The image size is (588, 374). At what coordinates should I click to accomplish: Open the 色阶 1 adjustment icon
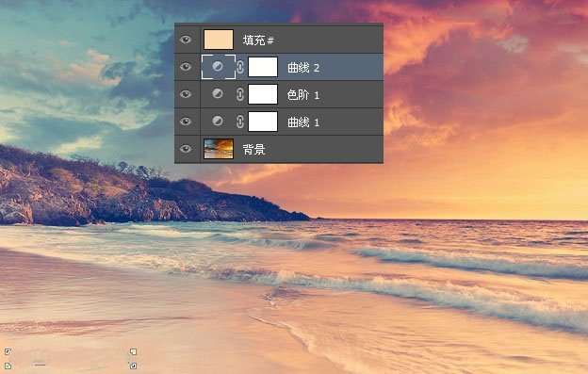click(218, 93)
